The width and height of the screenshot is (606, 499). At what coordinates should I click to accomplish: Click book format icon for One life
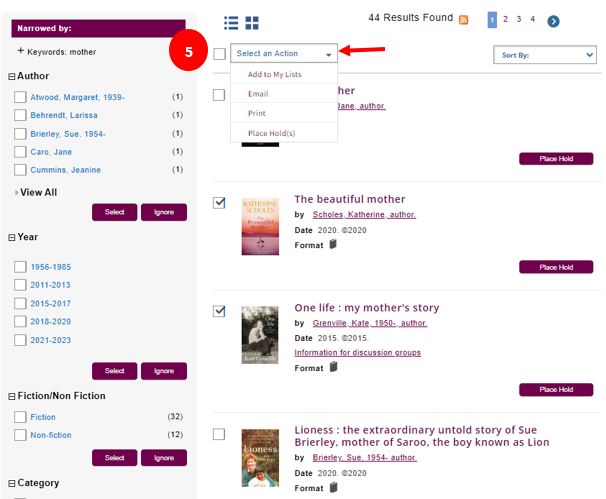click(333, 367)
